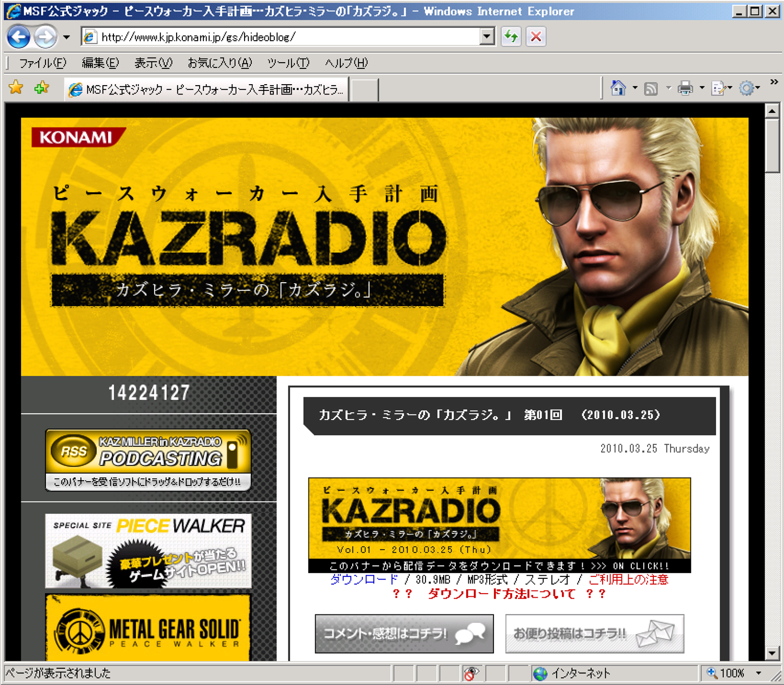Select the MSF公式ジャック browser tab
This screenshot has width=784, height=685.
click(206, 89)
